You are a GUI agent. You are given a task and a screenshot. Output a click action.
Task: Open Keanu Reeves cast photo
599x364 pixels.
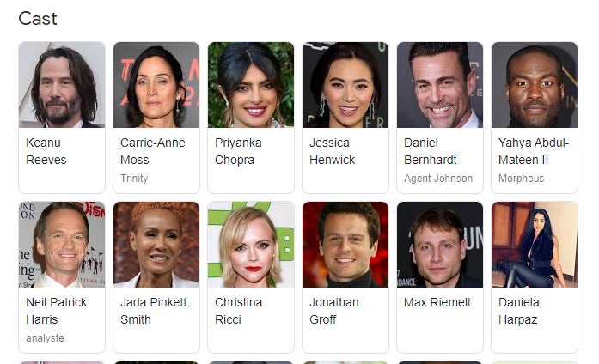click(62, 85)
